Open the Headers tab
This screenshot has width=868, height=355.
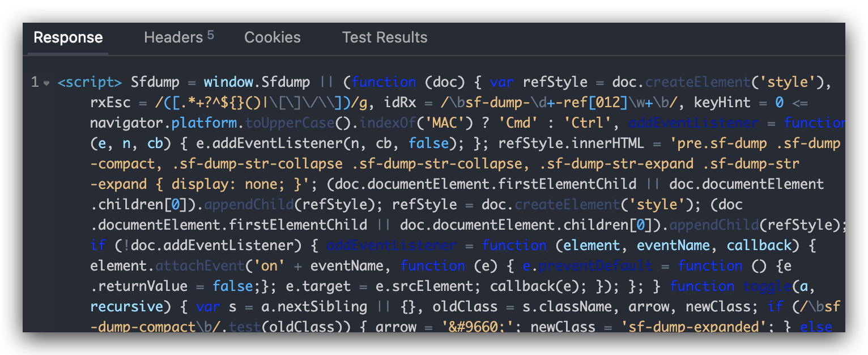click(178, 38)
